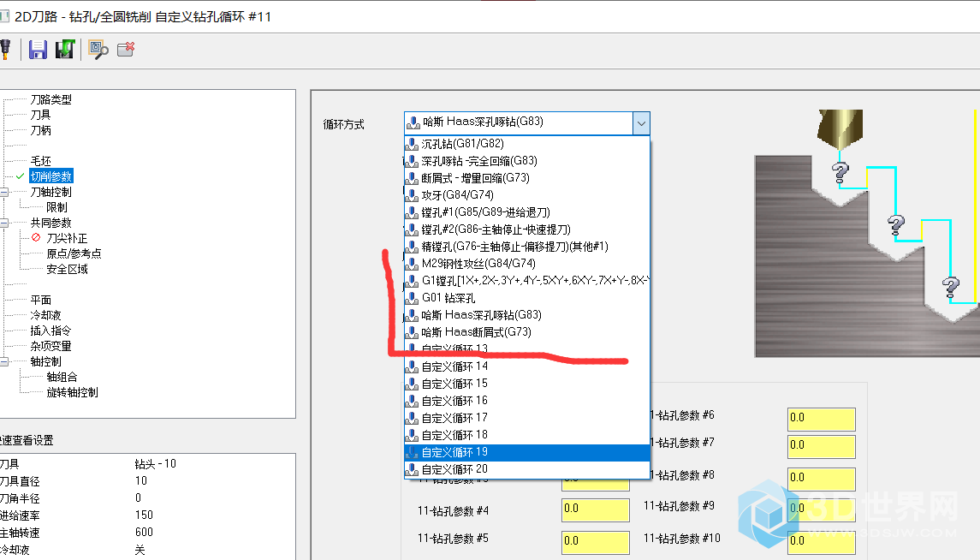
Task: Open 旋转轴控制 tree node
Action: click(x=73, y=392)
